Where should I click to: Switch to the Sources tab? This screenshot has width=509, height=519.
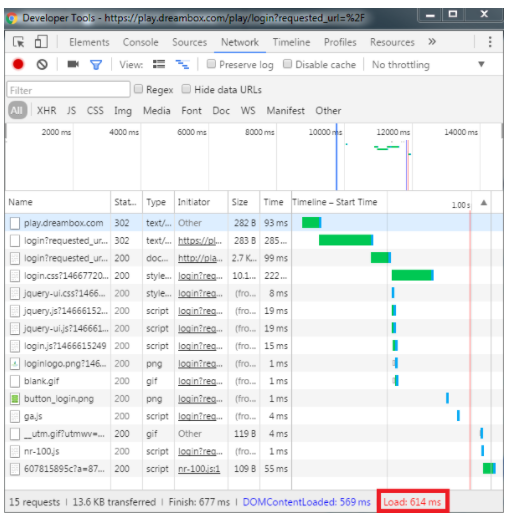[189, 42]
